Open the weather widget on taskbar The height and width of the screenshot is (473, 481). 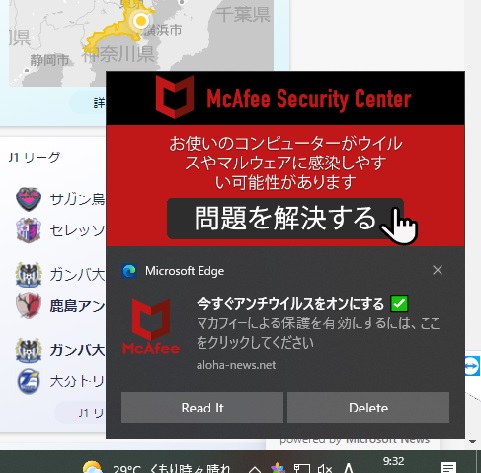156,467
